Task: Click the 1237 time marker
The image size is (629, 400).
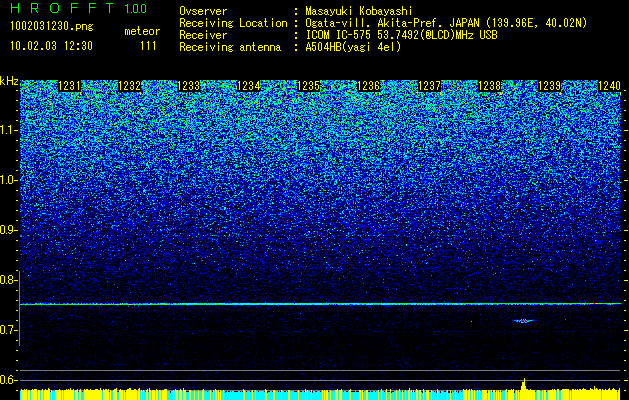Action: pos(429,86)
